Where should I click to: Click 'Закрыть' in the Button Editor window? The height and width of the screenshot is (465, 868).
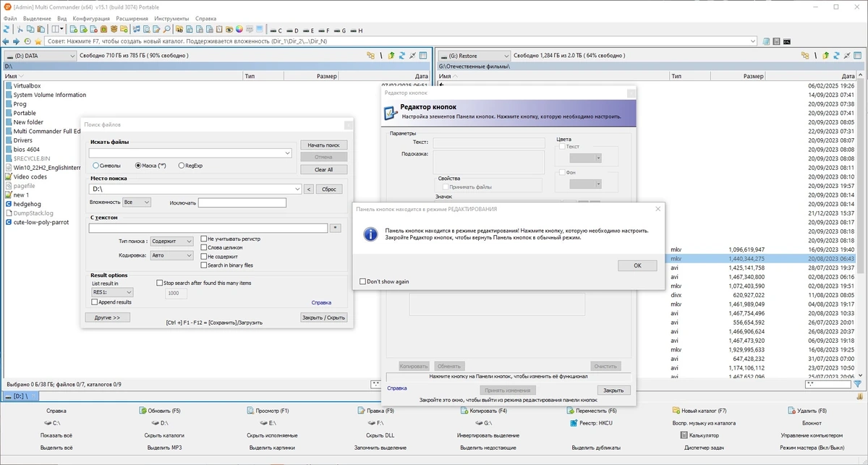pyautogui.click(x=613, y=390)
